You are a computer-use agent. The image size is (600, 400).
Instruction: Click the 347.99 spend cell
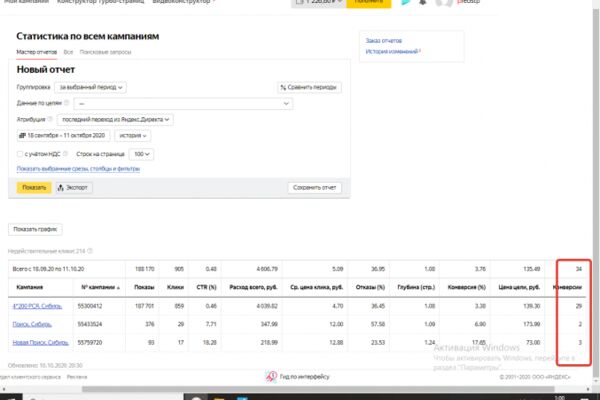(x=269, y=324)
